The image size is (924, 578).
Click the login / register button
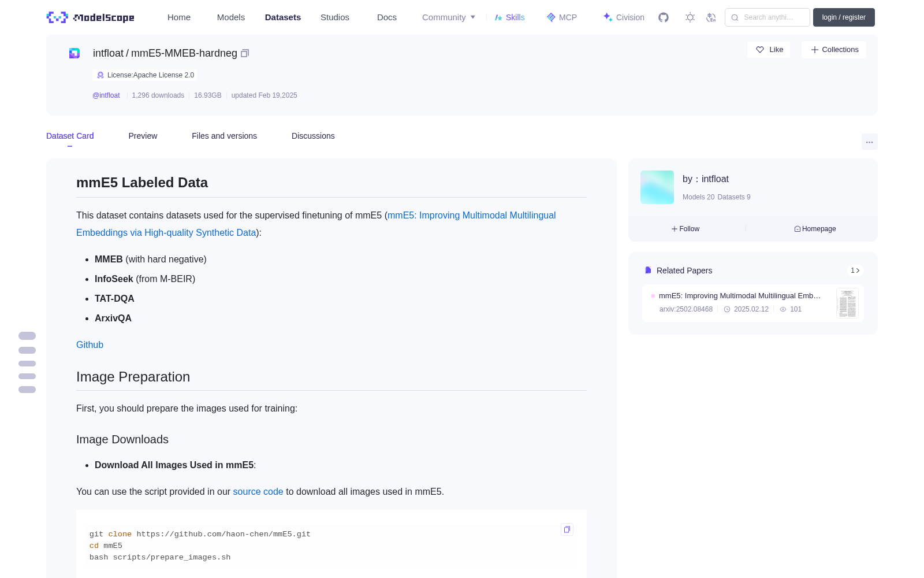tap(844, 17)
